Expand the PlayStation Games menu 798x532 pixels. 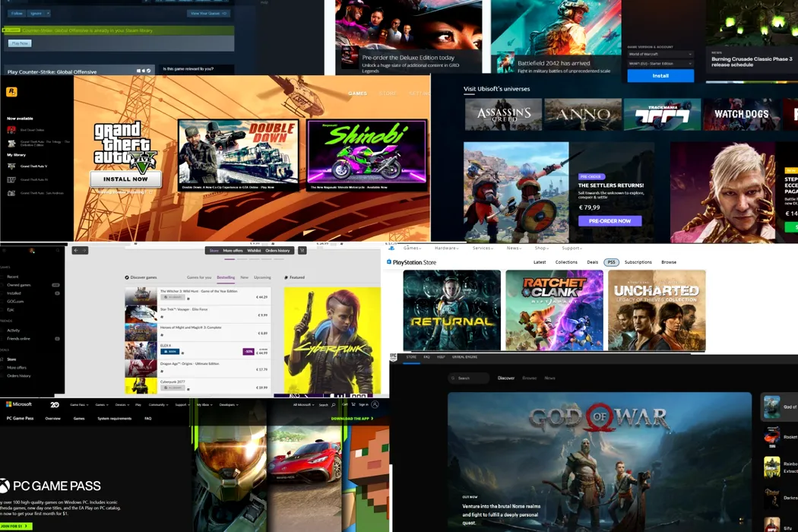tap(412, 248)
